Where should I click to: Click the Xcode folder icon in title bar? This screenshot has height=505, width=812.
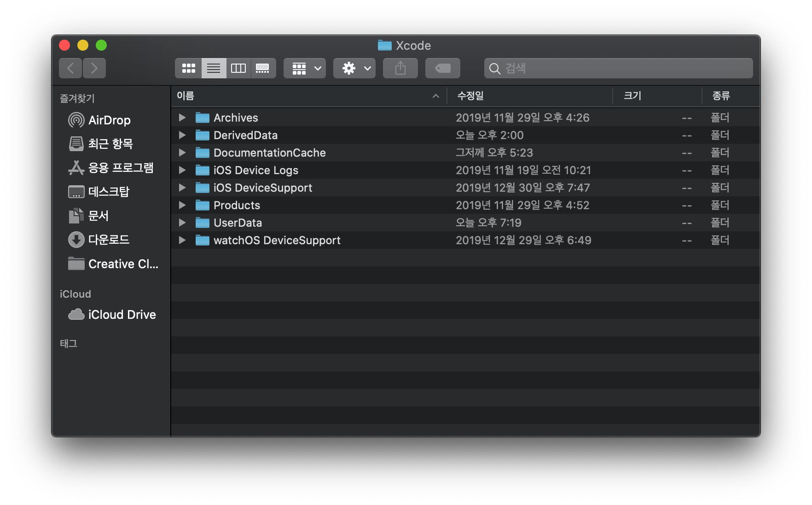click(384, 45)
